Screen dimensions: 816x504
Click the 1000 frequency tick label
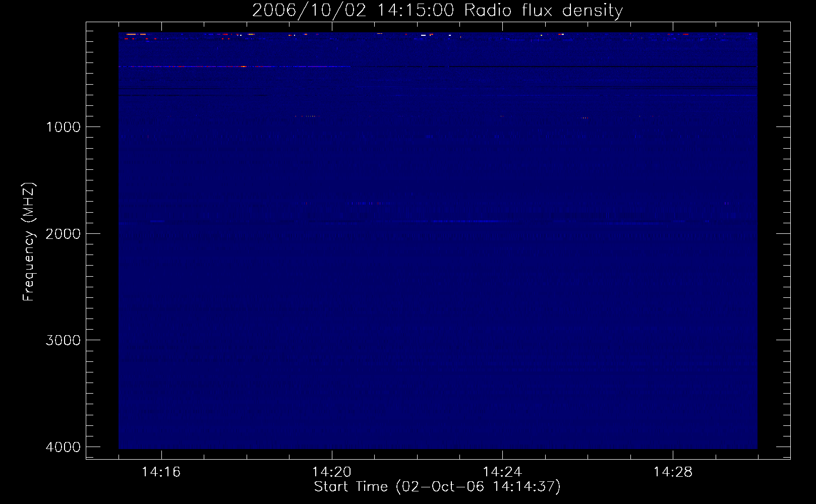click(63, 127)
